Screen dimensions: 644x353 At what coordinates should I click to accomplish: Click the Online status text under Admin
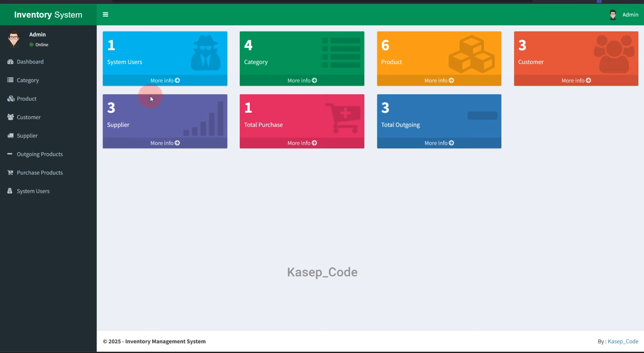click(42, 45)
